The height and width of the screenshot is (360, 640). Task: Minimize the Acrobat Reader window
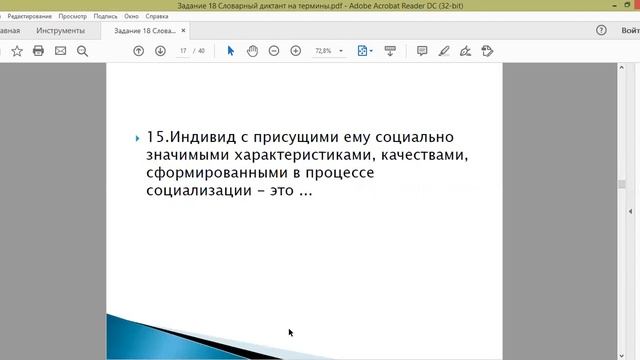pos(615,5)
